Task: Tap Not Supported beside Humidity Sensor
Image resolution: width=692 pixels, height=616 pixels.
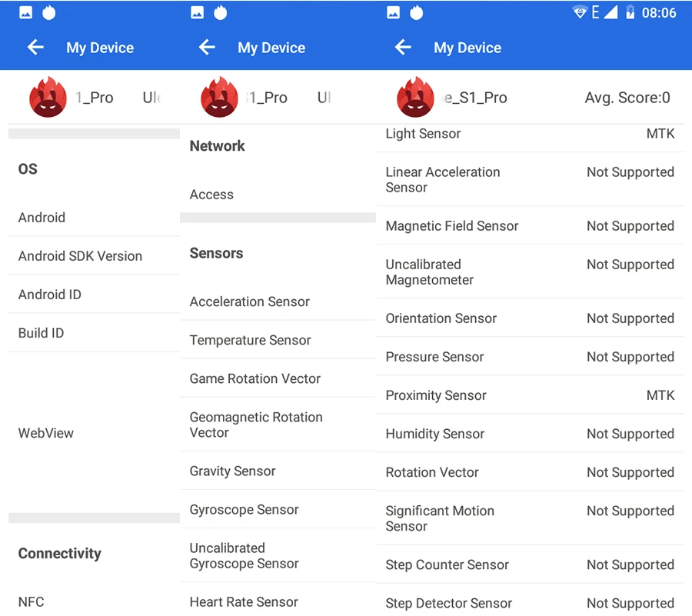Action: (630, 434)
